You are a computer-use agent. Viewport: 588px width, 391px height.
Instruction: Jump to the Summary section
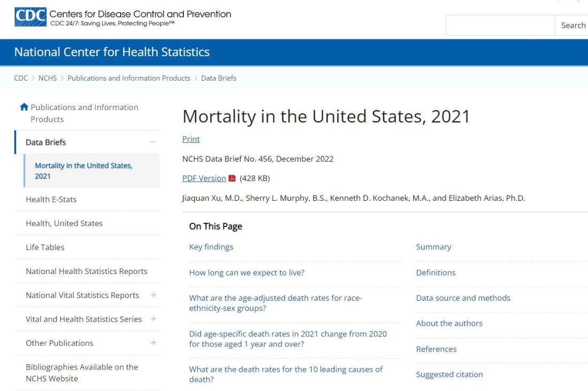point(434,247)
